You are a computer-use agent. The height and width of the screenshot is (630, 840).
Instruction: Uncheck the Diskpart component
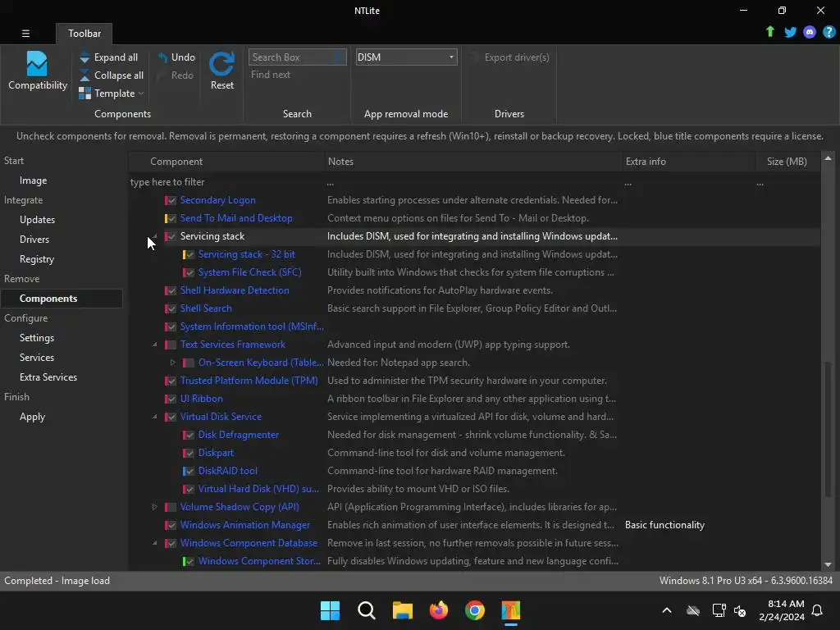[x=189, y=453]
